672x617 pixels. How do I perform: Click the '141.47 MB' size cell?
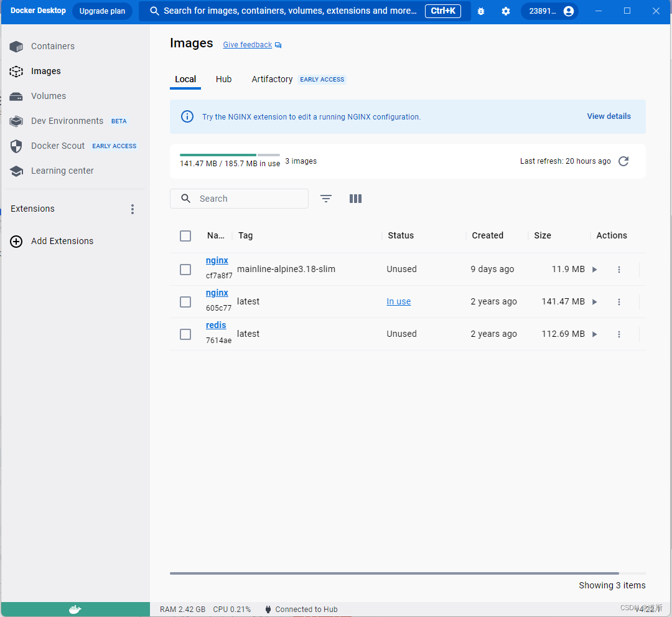563,301
